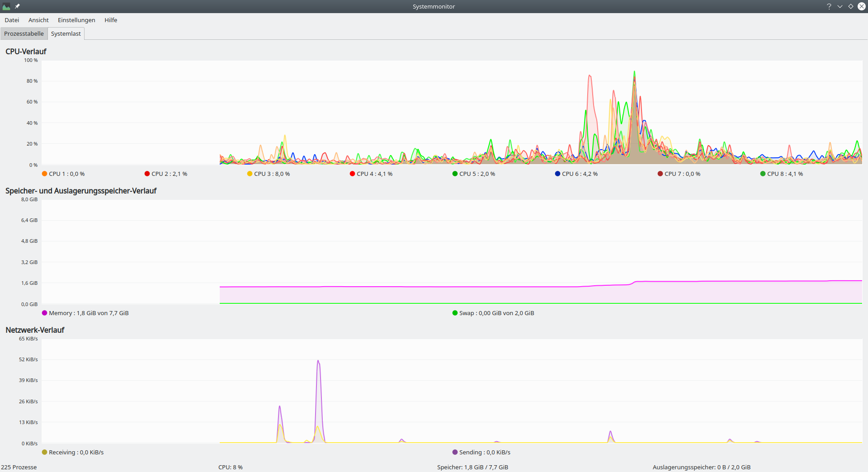
Task: Click the blue CPU 6 legend dot
Action: 557,174
